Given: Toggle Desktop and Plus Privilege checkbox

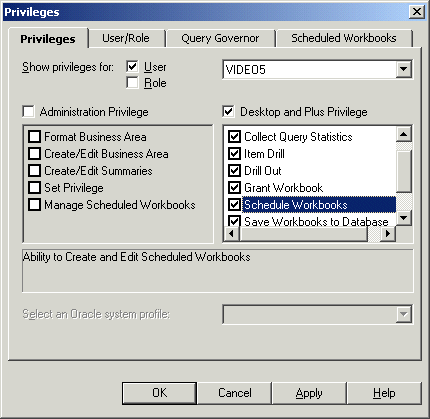Looking at the screenshot, I should [228, 111].
